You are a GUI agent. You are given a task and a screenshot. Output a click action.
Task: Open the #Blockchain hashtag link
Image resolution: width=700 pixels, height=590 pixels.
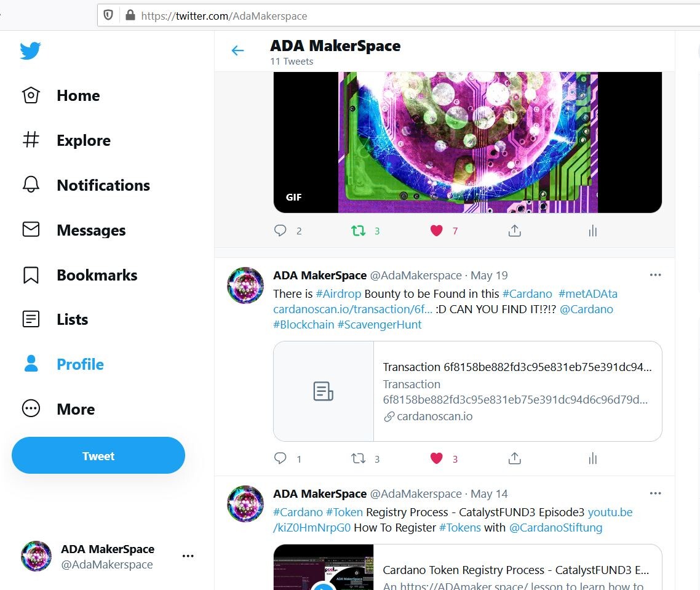pyautogui.click(x=304, y=324)
